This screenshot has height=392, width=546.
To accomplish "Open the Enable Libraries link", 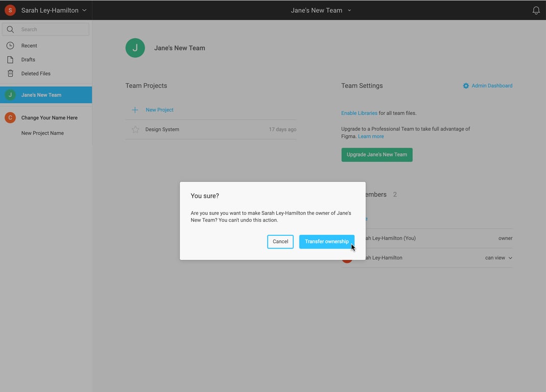I will [x=359, y=113].
